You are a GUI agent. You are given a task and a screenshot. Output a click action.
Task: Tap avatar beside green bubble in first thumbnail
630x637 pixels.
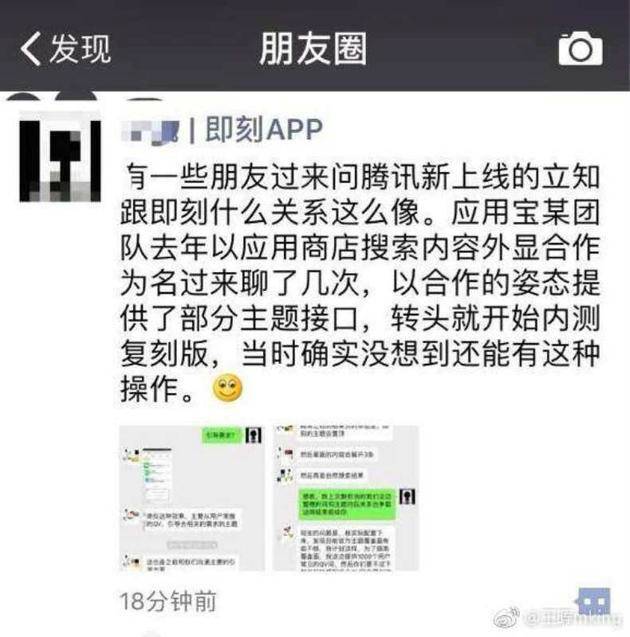click(254, 436)
